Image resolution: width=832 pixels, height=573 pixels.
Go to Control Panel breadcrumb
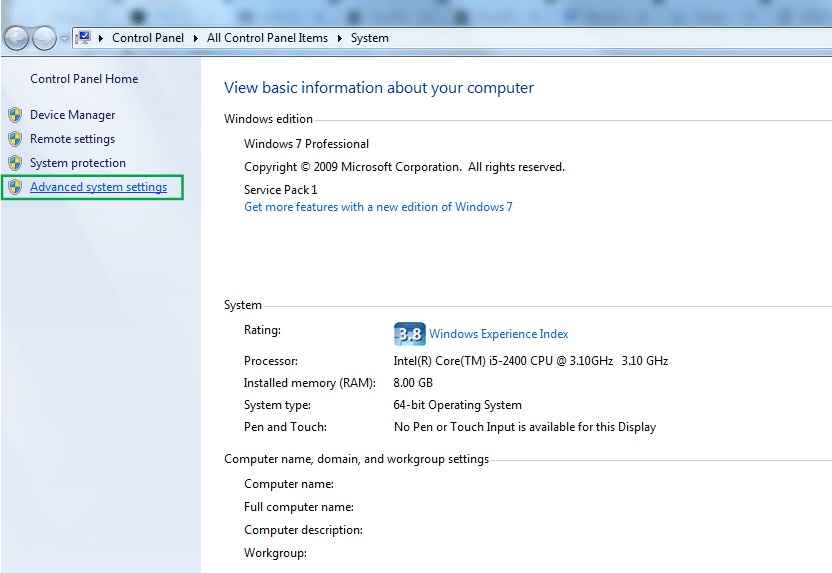(x=148, y=38)
